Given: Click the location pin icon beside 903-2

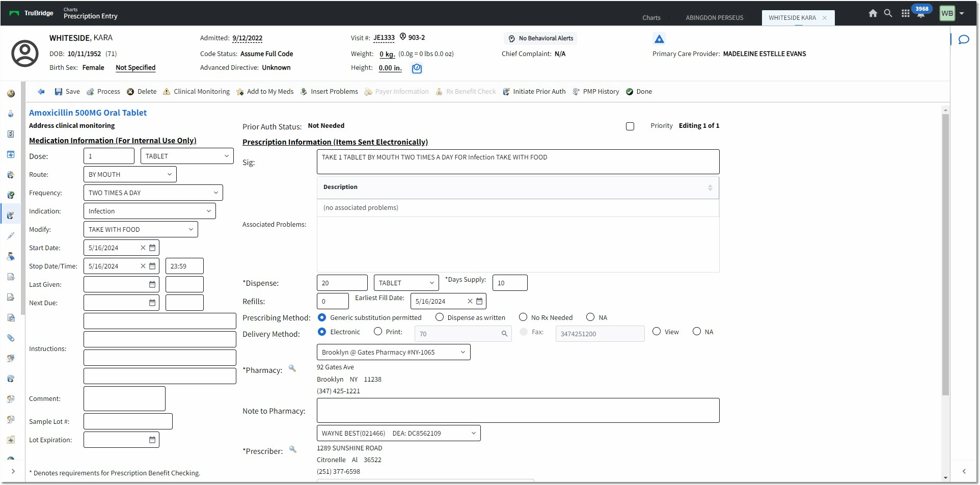Looking at the screenshot, I should tap(403, 37).
